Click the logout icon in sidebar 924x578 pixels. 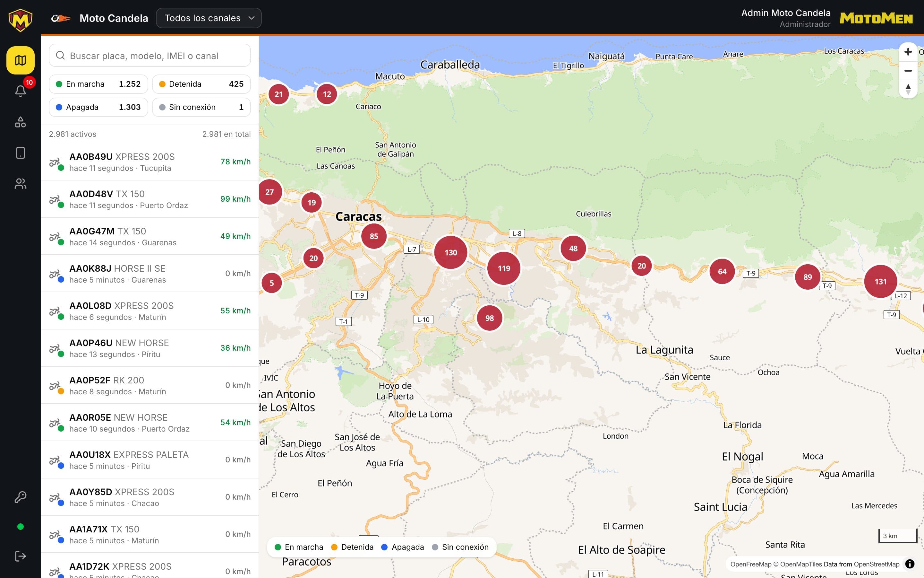tap(20, 556)
